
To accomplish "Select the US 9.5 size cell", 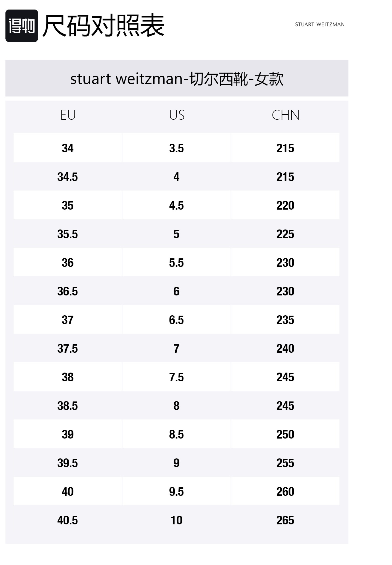I will [x=176, y=491].
